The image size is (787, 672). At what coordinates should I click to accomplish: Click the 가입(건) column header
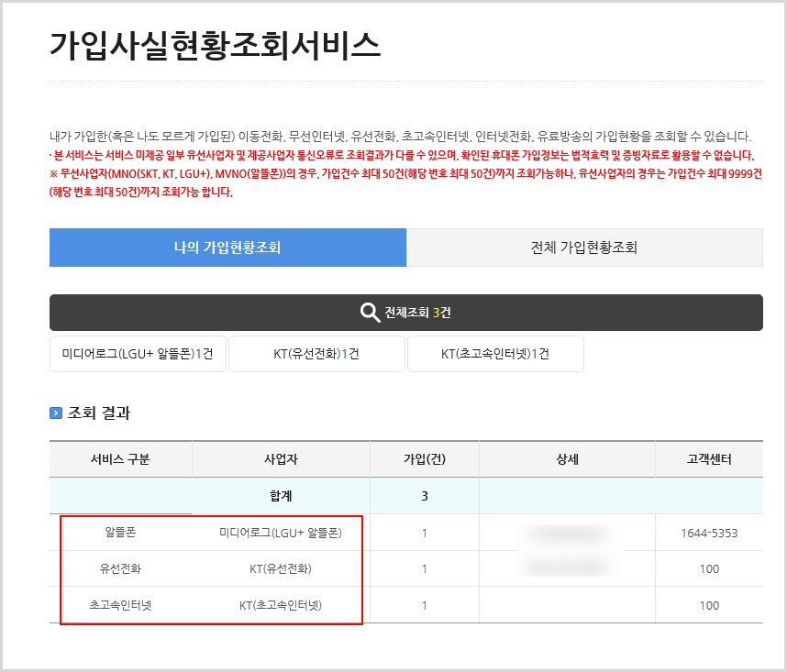coord(425,459)
